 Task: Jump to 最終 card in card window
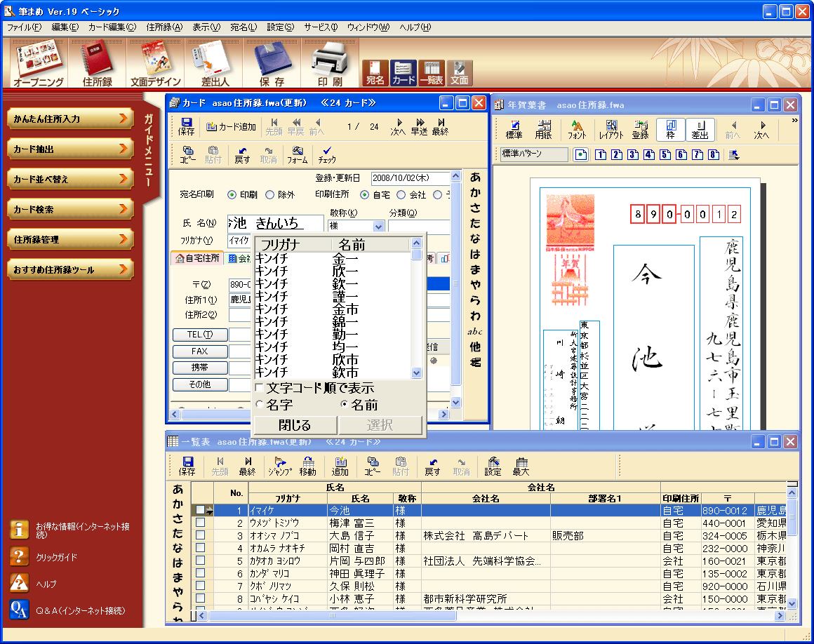point(440,127)
